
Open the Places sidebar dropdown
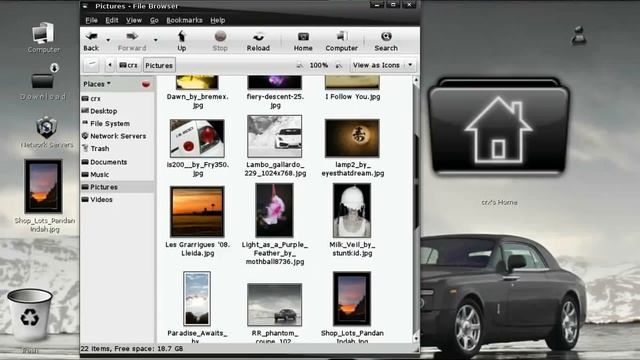tap(97, 84)
